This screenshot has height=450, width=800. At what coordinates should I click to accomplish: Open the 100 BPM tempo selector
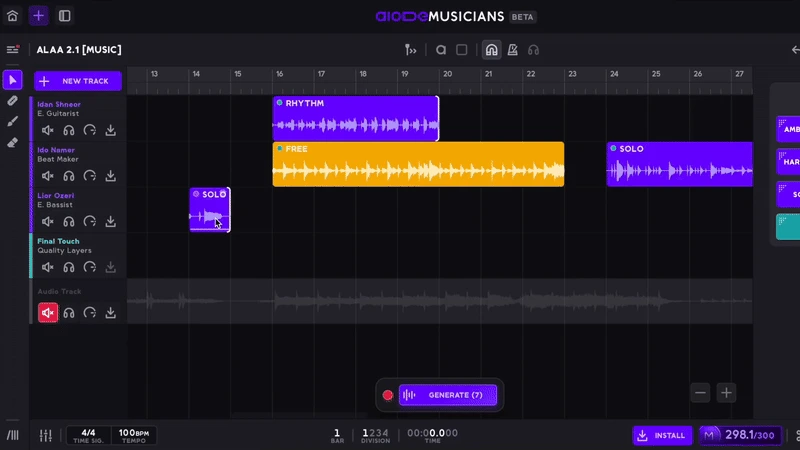coord(133,435)
